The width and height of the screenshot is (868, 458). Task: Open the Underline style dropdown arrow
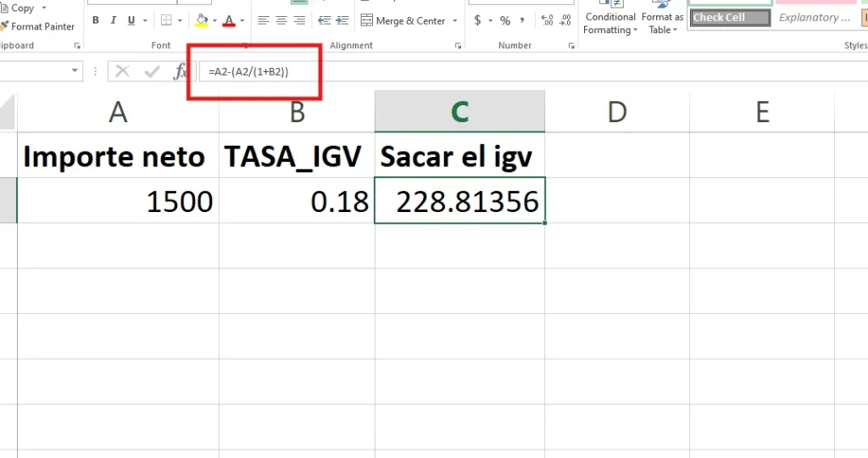point(145,20)
